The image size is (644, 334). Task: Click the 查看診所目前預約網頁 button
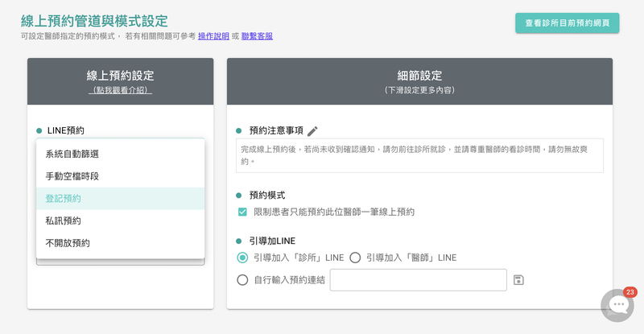coord(567,23)
